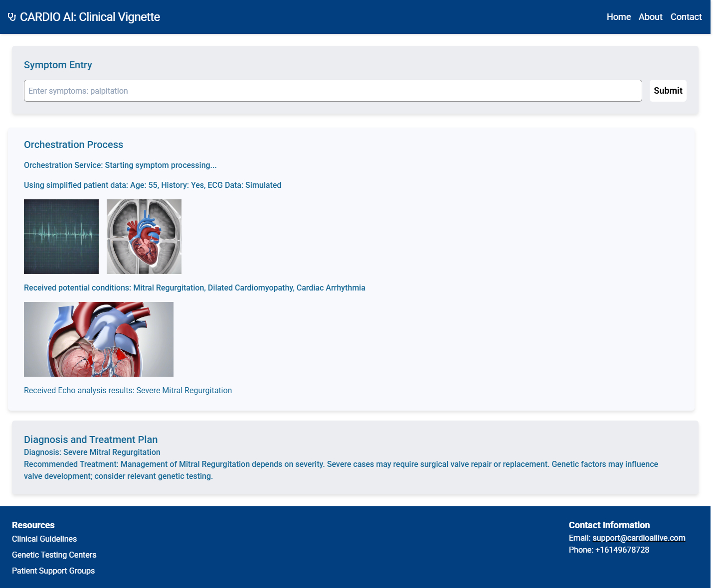Visit the Genetic Testing Centers link

(54, 555)
